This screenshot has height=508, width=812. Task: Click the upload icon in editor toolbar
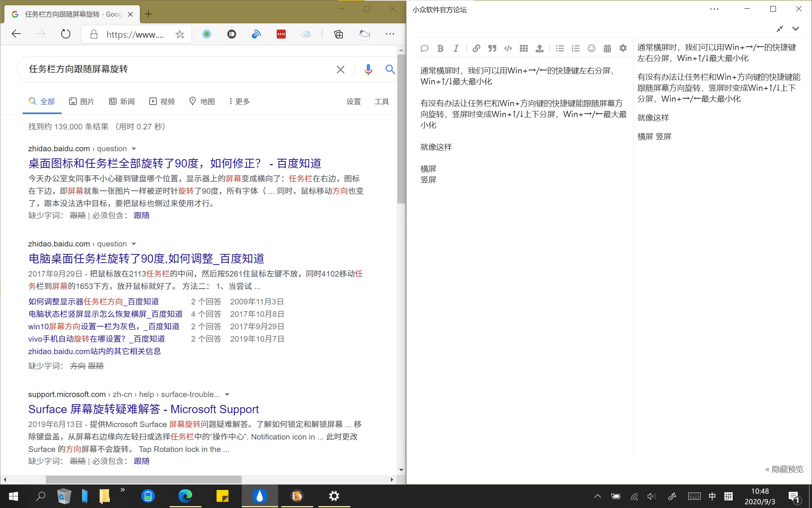click(x=539, y=48)
